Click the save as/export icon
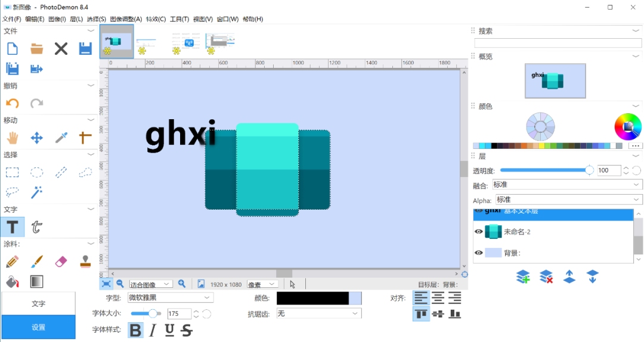The height and width of the screenshot is (342, 644). tap(36, 69)
